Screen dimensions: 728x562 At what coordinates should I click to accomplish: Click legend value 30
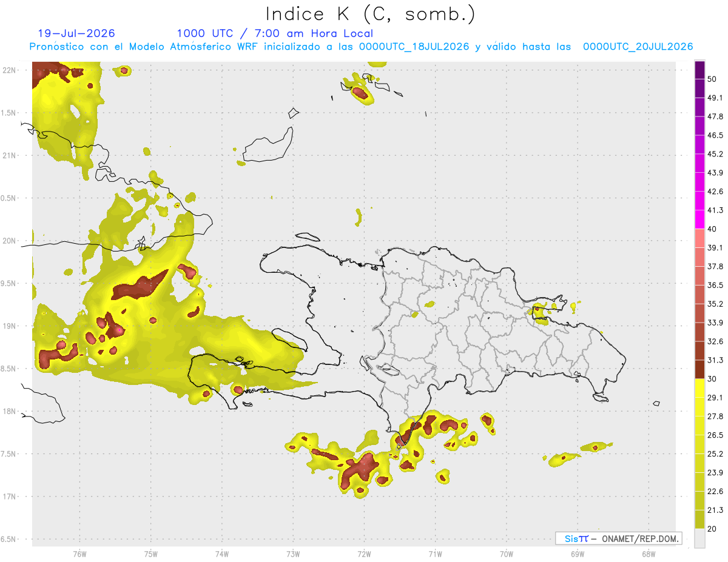713,379
